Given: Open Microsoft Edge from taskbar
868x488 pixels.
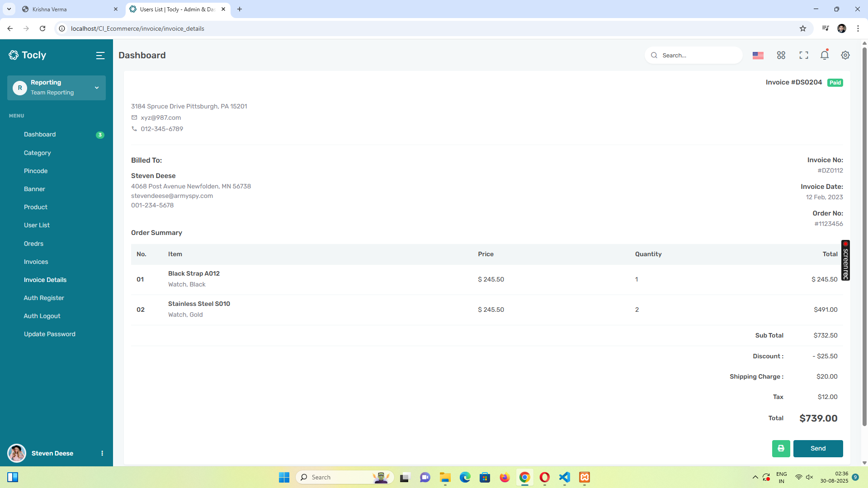Looking at the screenshot, I should pyautogui.click(x=465, y=477).
